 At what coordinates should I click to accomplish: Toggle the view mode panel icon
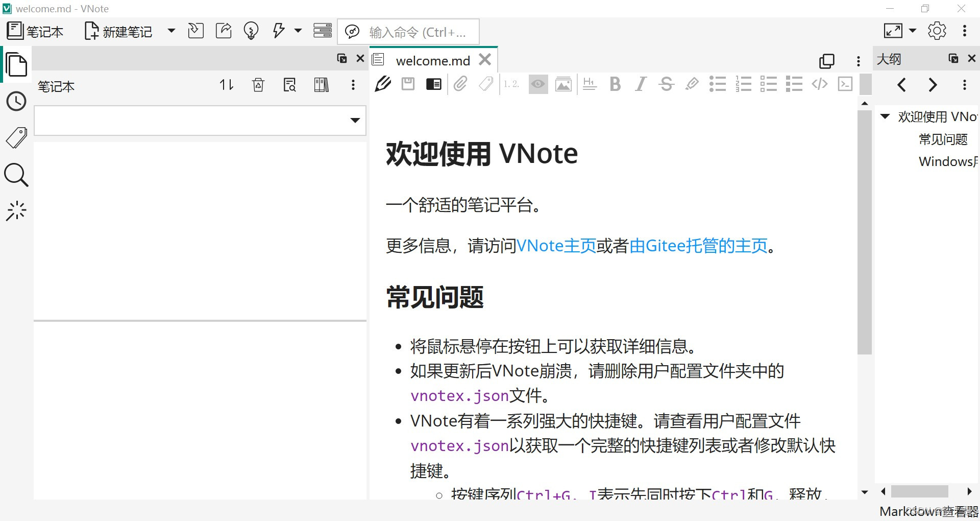tap(434, 84)
